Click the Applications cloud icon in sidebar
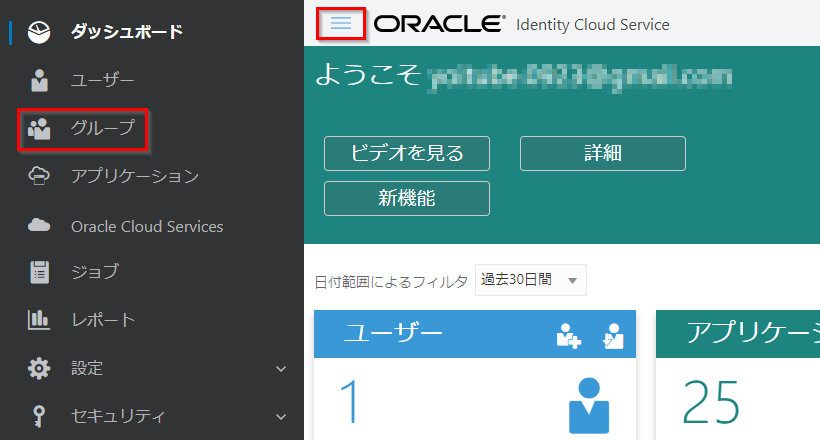The width and height of the screenshot is (820, 440). tap(39, 177)
